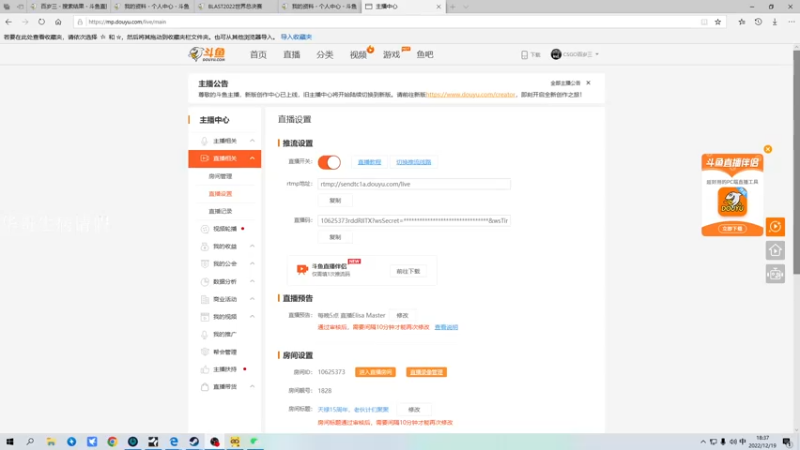Click the 切换推流线路 link

[413, 162]
